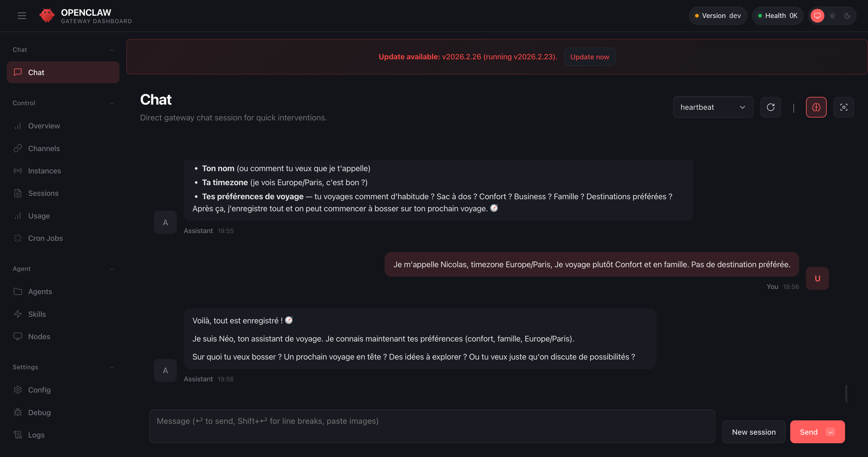Toggle the brain thinking-output button
The image size is (868, 457).
click(x=816, y=107)
